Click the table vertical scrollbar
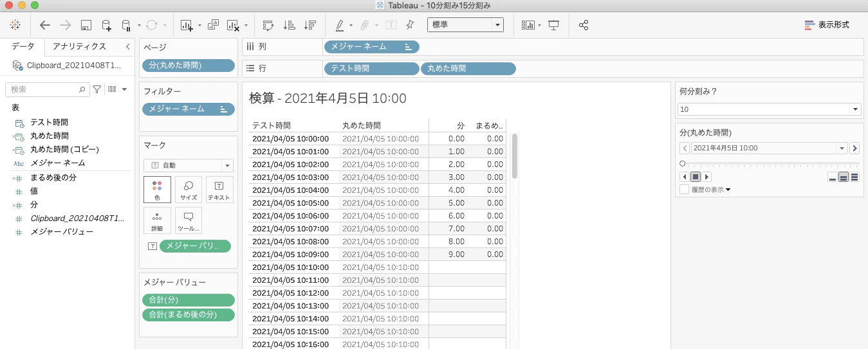Image resolution: width=868 pixels, height=349 pixels. (514, 156)
